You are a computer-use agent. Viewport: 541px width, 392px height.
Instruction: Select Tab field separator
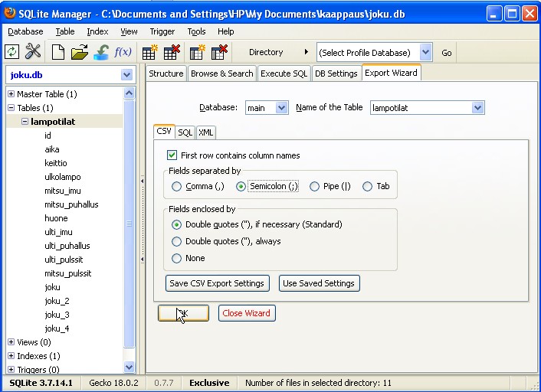tap(367, 187)
